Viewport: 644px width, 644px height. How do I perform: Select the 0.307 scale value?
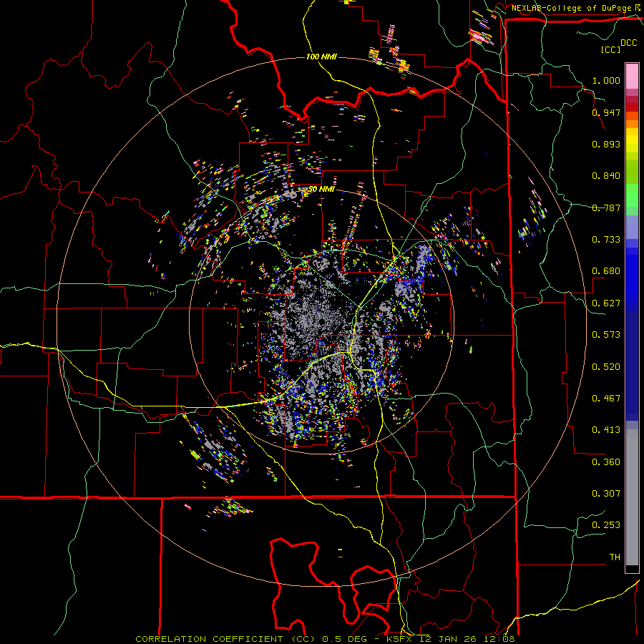coord(606,494)
